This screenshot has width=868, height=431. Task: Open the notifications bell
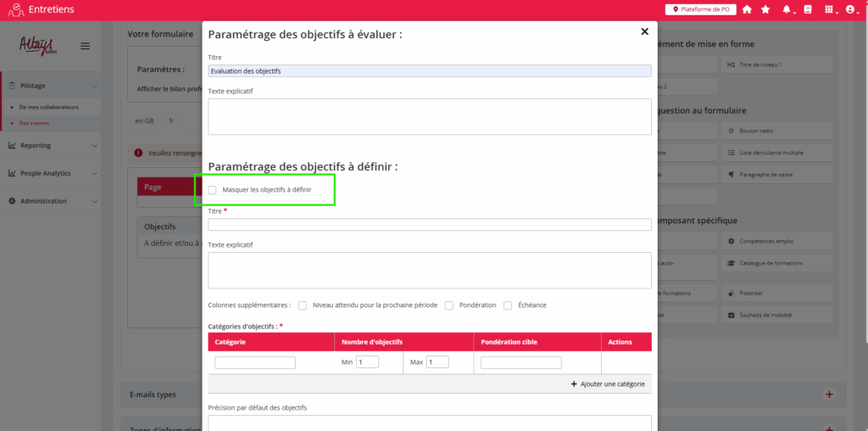(787, 9)
